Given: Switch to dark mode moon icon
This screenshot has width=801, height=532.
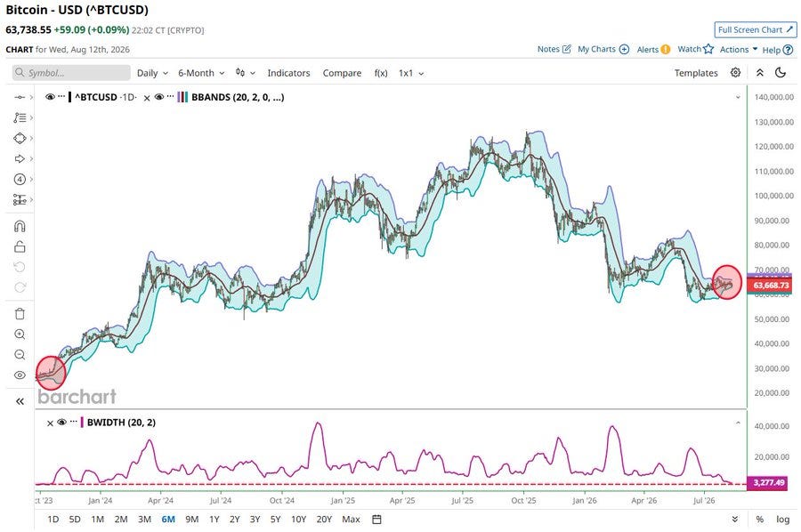Looking at the screenshot, I should pos(780,72).
